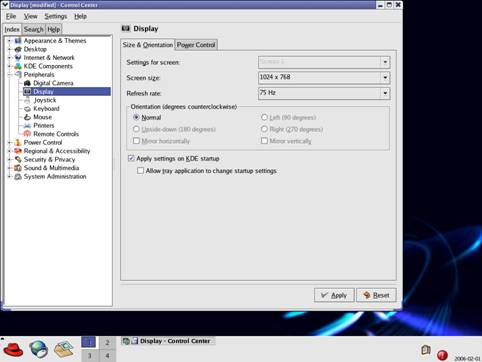Click the Keyboard icon

tap(27, 109)
